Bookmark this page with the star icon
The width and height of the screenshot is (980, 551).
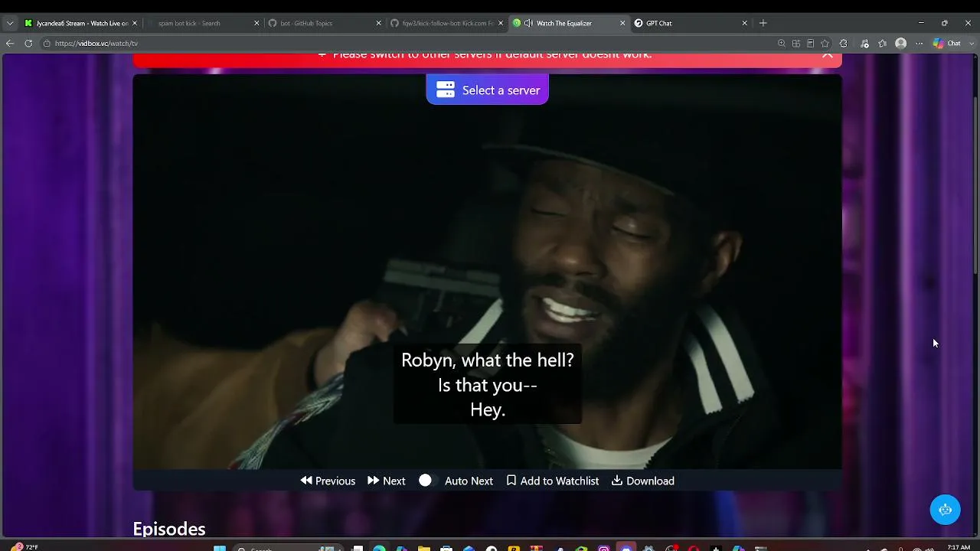click(x=825, y=44)
